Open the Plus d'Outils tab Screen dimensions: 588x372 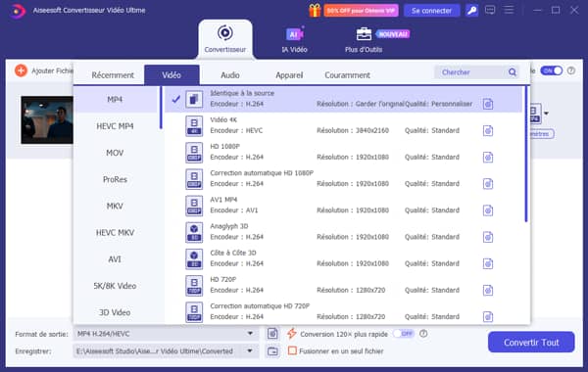point(364,40)
